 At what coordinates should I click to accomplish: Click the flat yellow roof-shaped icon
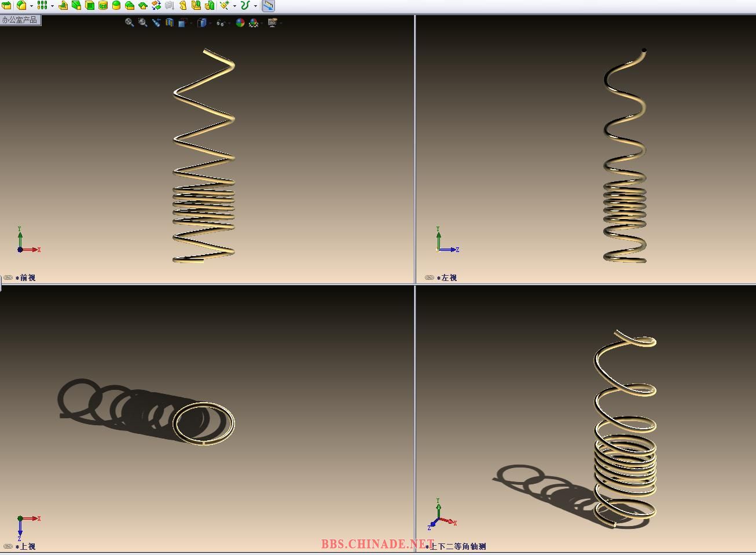(x=142, y=5)
